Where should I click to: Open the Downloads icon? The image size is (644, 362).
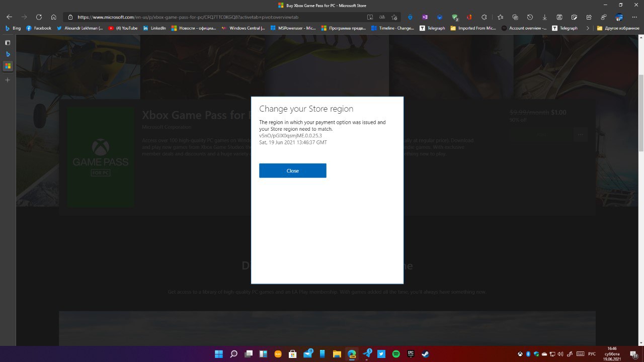point(544,17)
